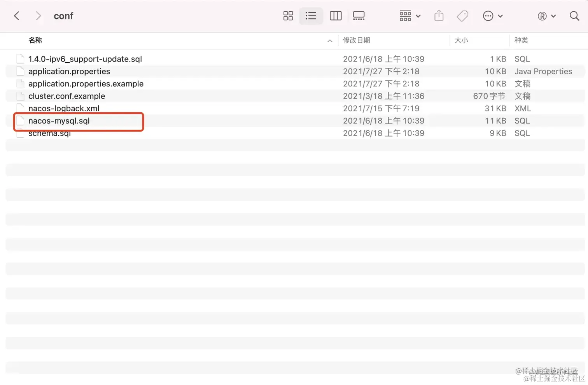Select application.properties.example file
Image resolution: width=588 pixels, height=385 pixels.
click(86, 84)
